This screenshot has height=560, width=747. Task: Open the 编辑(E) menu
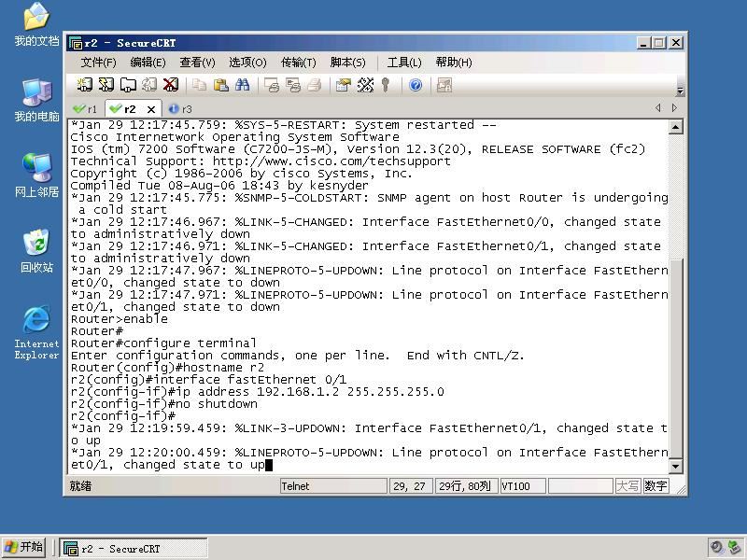tap(148, 63)
